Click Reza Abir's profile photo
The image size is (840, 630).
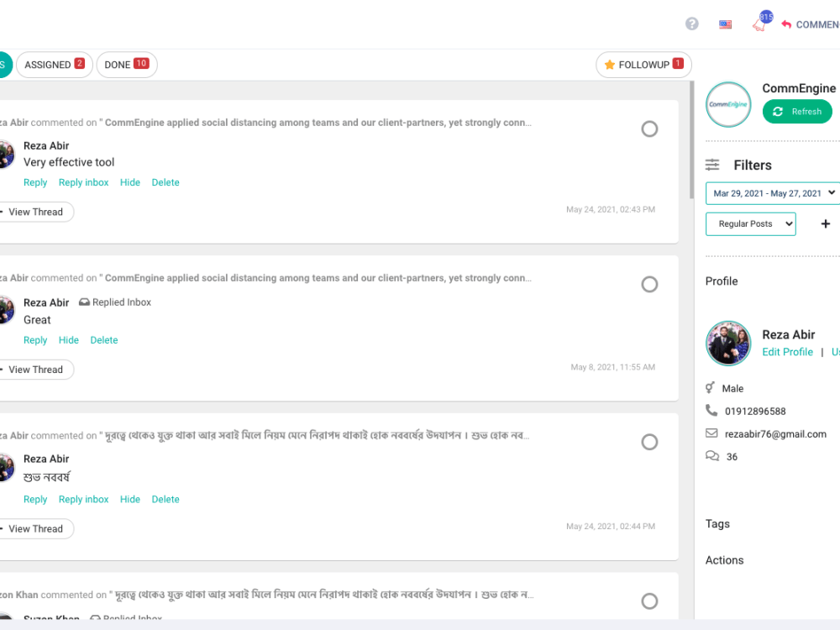(728, 344)
